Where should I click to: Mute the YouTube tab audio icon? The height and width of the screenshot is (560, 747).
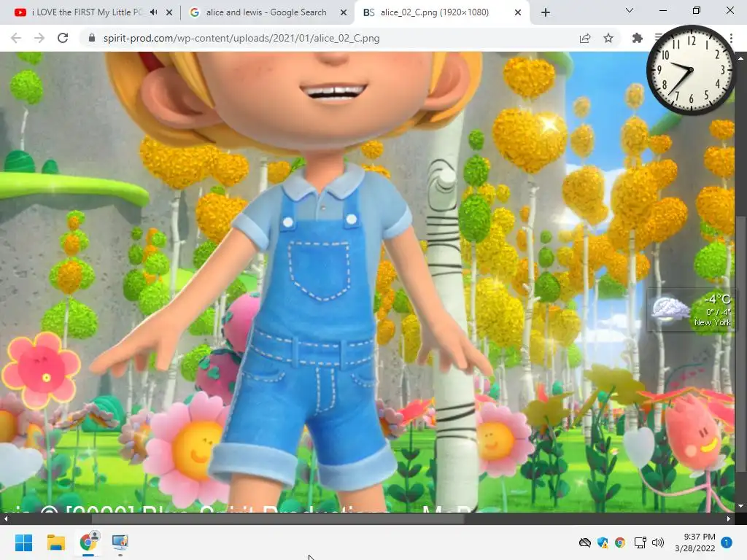pos(153,12)
